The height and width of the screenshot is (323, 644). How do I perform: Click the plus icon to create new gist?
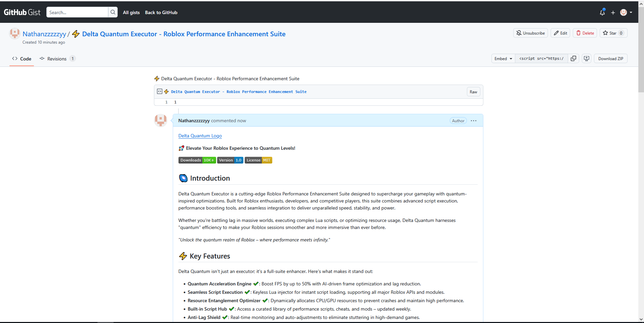click(613, 12)
